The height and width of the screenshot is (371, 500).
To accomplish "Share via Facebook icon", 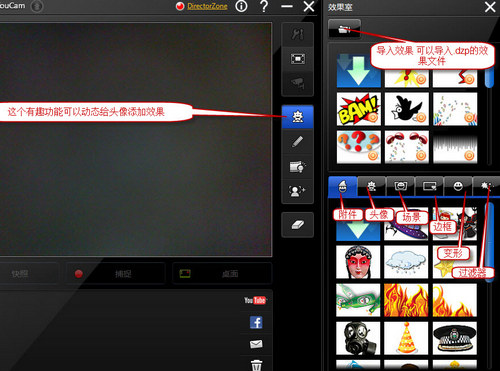I will tap(256, 322).
